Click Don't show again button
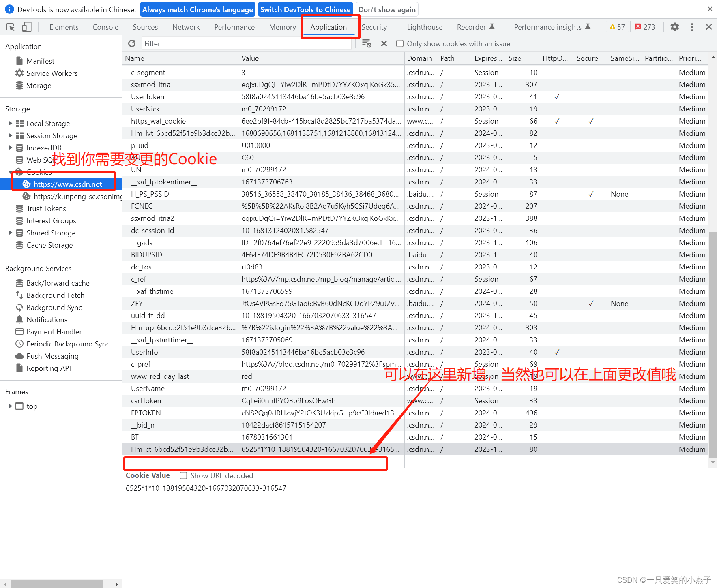 [387, 10]
